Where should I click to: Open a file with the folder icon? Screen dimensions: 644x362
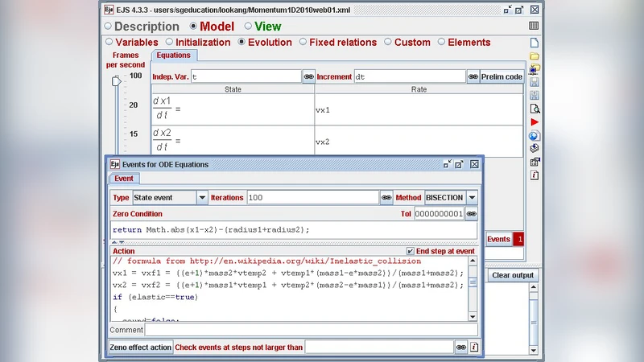pyautogui.click(x=535, y=56)
